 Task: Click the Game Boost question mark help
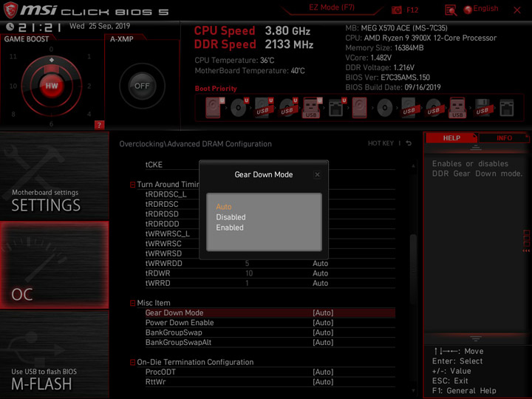[99, 125]
